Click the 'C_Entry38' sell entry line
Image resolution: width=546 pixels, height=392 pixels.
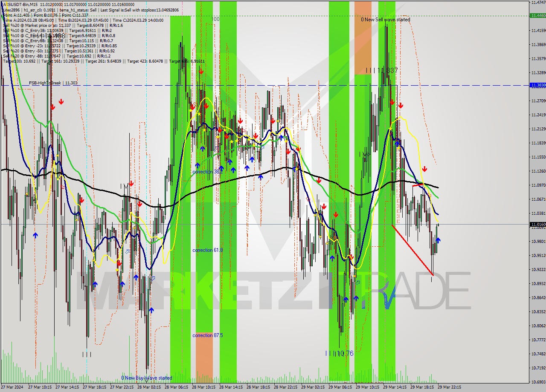click(x=57, y=30)
